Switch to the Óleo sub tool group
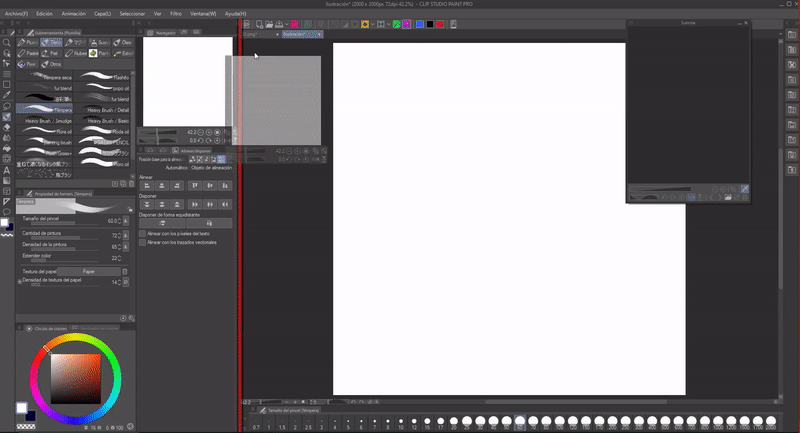Screen dimensions: 800x433 [122, 42]
